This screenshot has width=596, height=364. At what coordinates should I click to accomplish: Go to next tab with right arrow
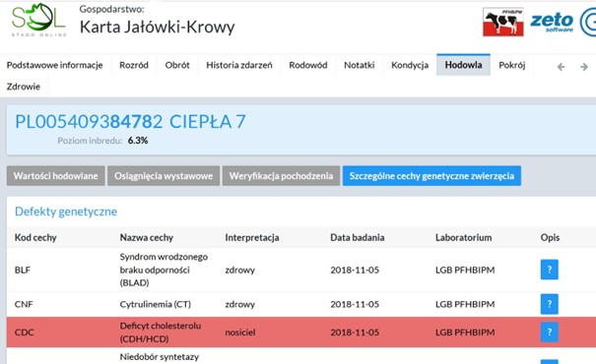tap(584, 67)
